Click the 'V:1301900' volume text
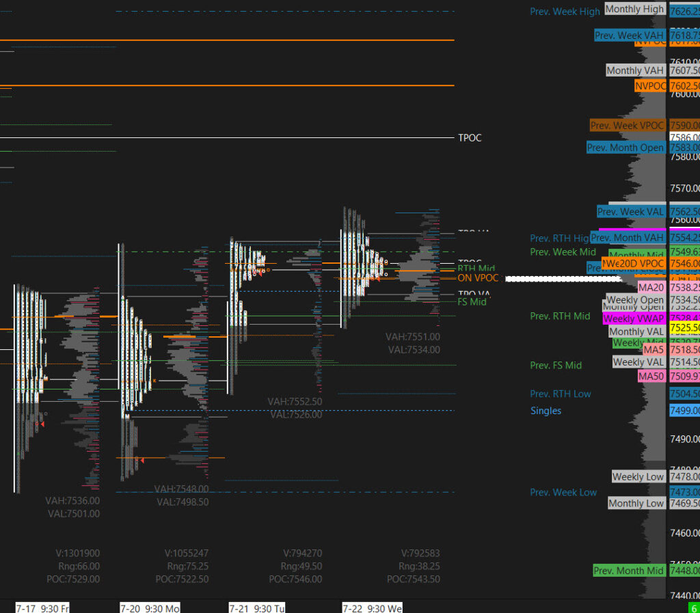Viewport: 700px width, 613px height. click(78, 554)
